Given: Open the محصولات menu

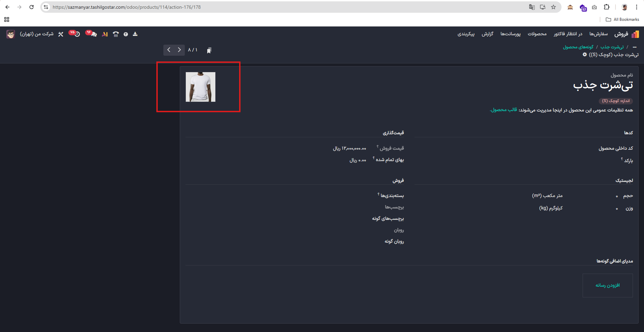Looking at the screenshot, I should coord(537,34).
